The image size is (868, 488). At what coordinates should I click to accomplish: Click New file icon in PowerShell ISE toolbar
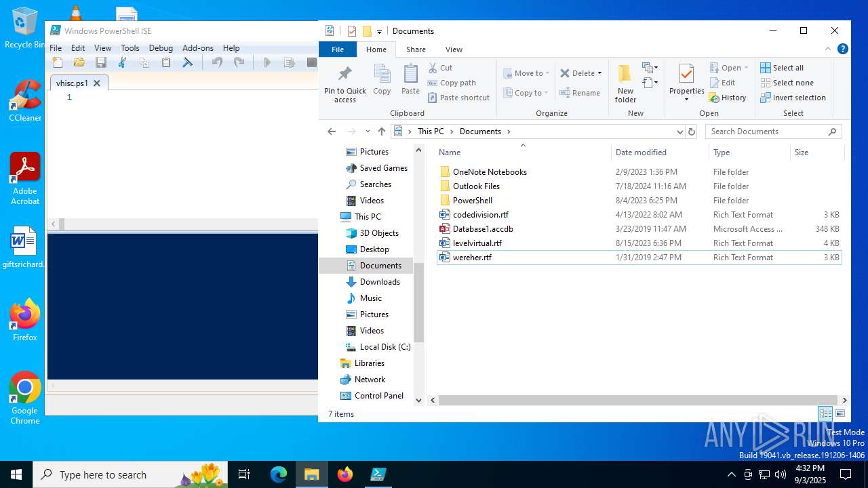click(58, 62)
